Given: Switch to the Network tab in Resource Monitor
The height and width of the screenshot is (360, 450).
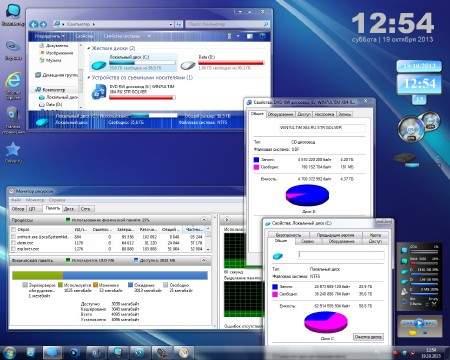Looking at the screenshot, I should pos(86,209).
